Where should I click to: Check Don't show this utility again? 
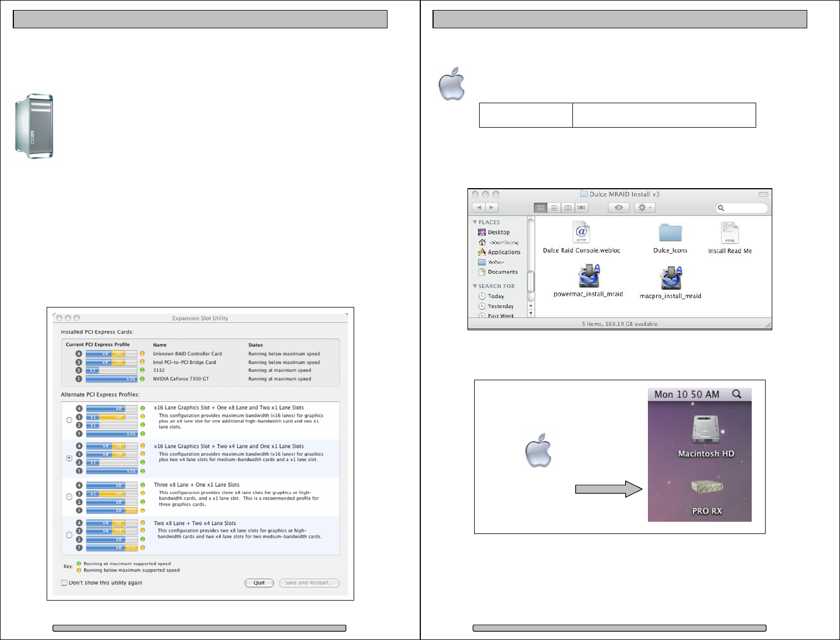pos(64,583)
